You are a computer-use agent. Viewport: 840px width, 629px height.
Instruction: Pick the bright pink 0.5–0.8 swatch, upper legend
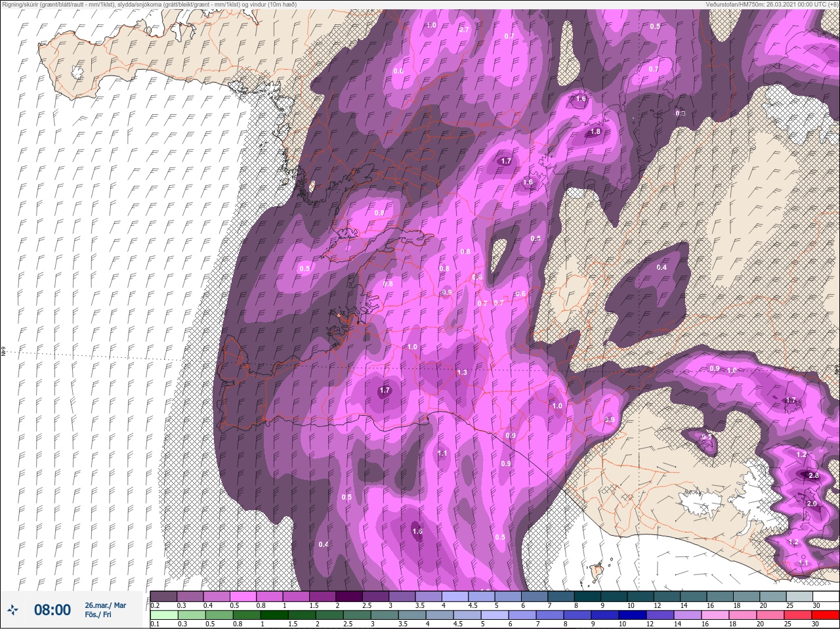click(243, 596)
